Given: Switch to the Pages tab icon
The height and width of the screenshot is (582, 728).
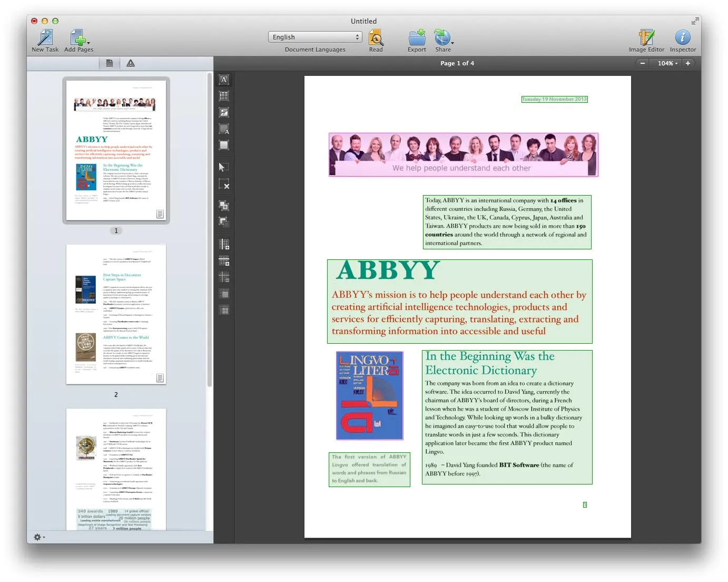Looking at the screenshot, I should coord(110,63).
